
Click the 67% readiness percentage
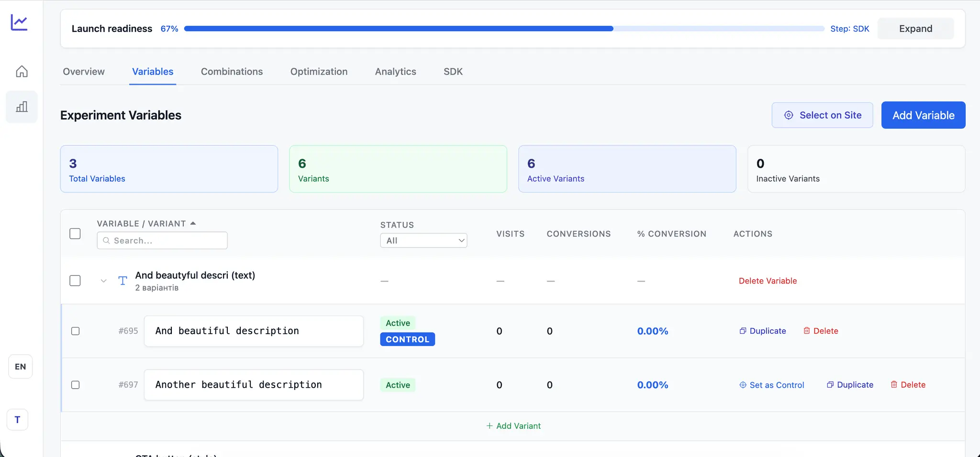[169, 29]
